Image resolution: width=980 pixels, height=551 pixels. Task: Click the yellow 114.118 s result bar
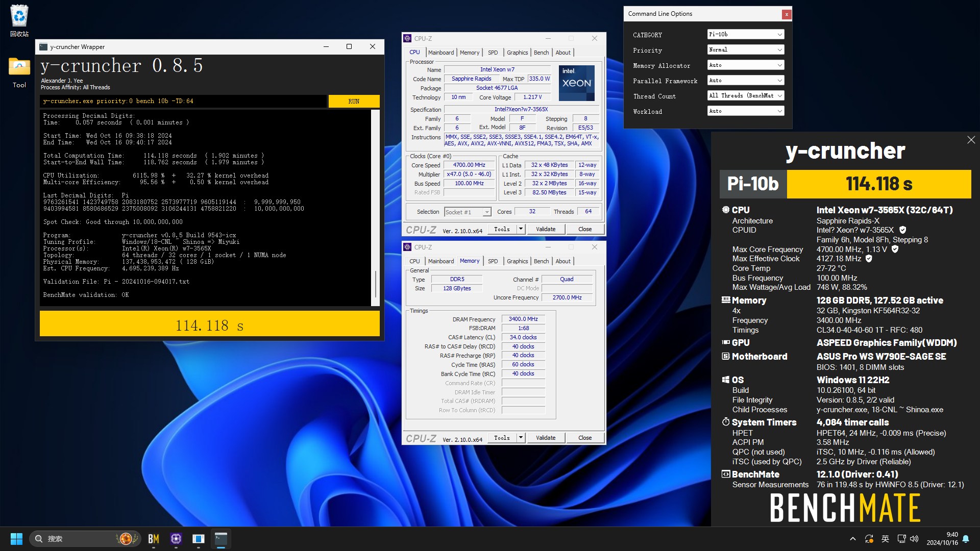(210, 324)
